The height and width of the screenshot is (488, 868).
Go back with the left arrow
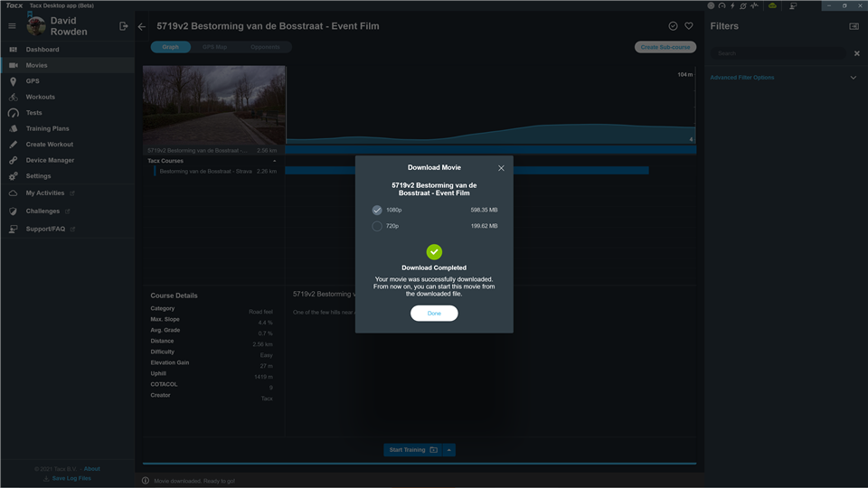[x=142, y=26]
